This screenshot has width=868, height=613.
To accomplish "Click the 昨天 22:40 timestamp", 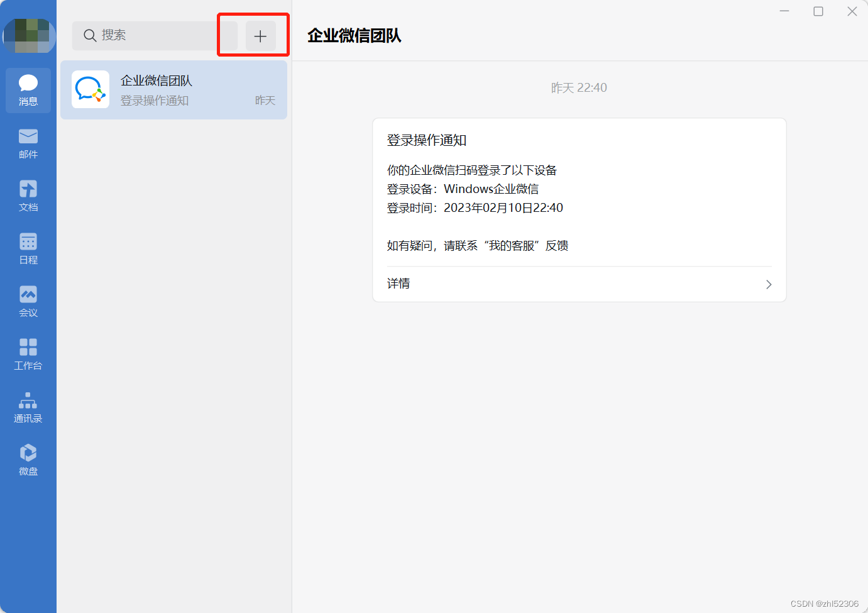I will (579, 88).
